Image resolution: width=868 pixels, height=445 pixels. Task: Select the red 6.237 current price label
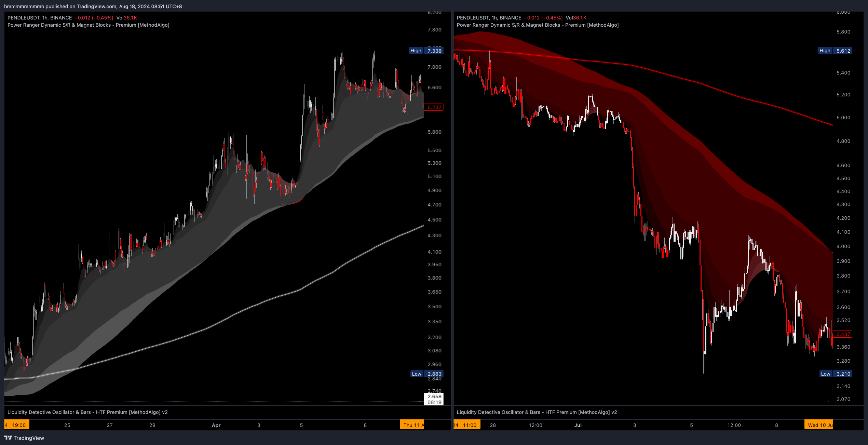(x=433, y=107)
